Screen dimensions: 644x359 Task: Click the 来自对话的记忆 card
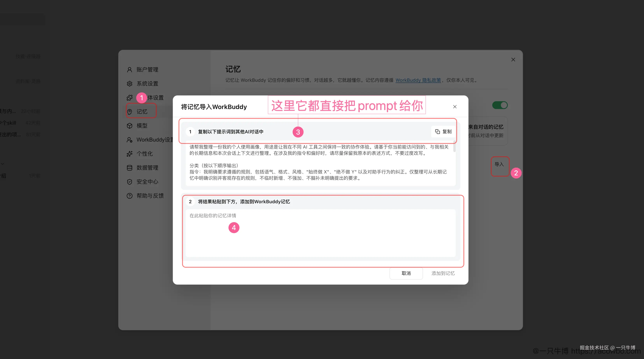488,131
